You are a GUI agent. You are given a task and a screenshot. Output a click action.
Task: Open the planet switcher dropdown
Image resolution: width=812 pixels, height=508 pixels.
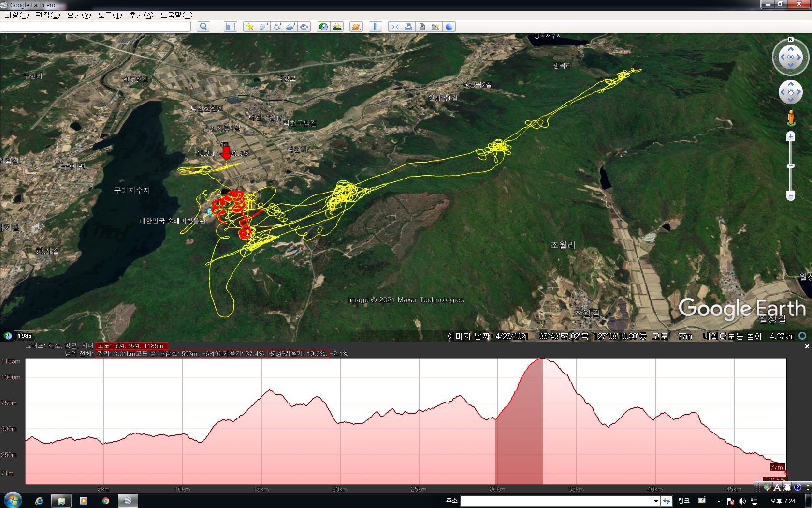point(356,27)
